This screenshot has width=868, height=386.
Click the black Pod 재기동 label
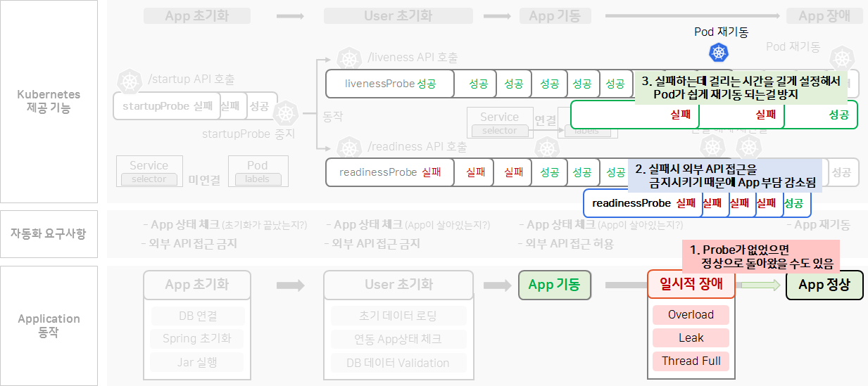(721, 32)
